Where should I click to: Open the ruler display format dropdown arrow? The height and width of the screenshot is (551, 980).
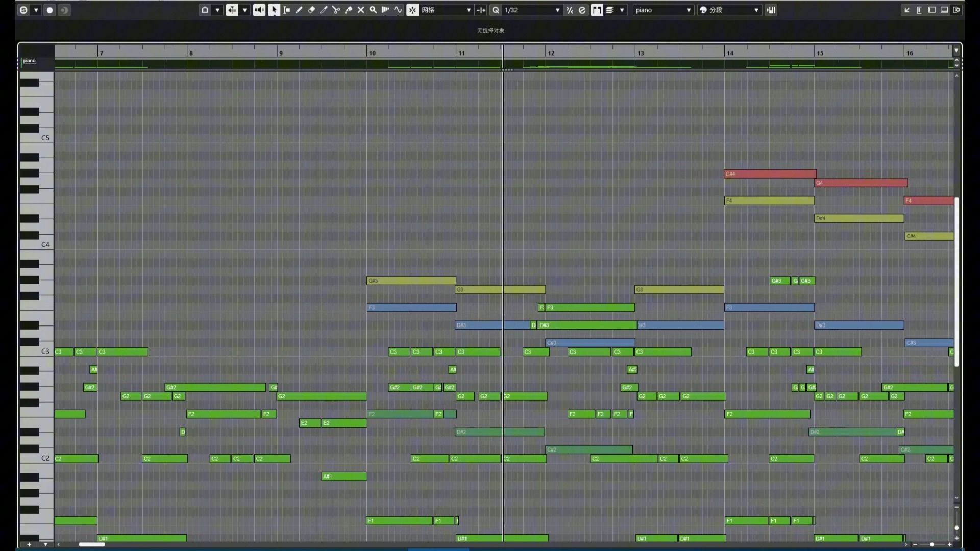click(x=956, y=50)
